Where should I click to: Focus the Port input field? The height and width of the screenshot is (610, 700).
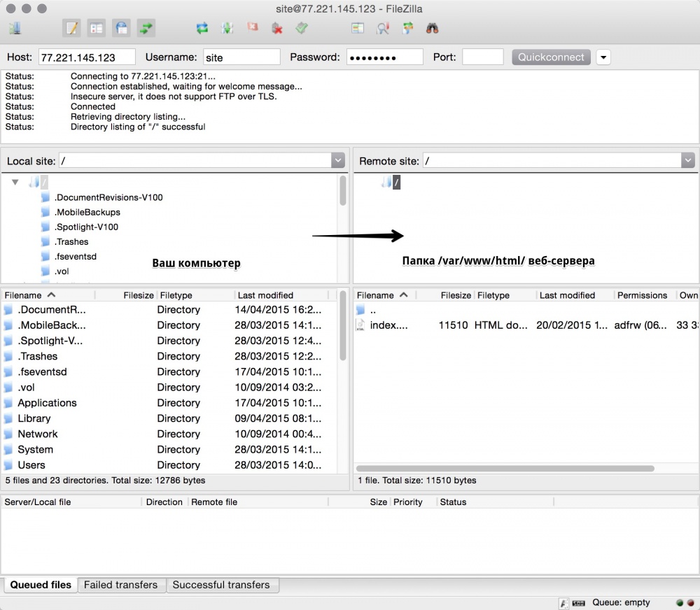click(482, 57)
